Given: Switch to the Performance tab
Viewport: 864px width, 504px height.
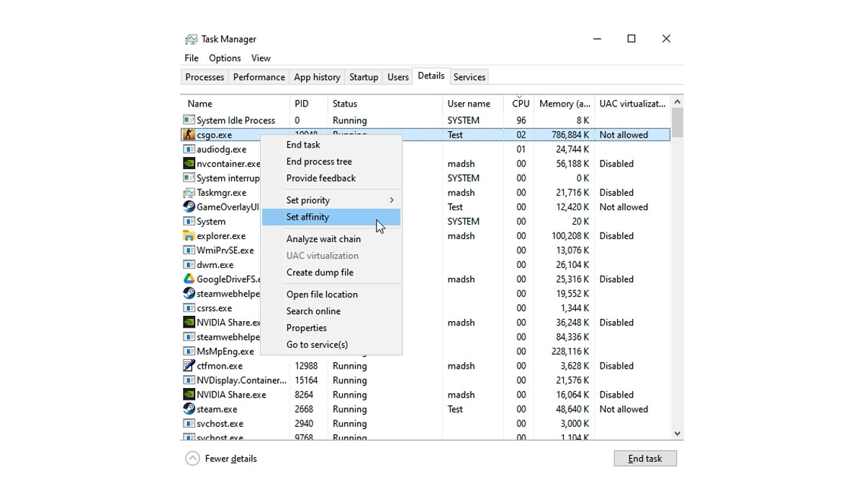Looking at the screenshot, I should click(258, 77).
